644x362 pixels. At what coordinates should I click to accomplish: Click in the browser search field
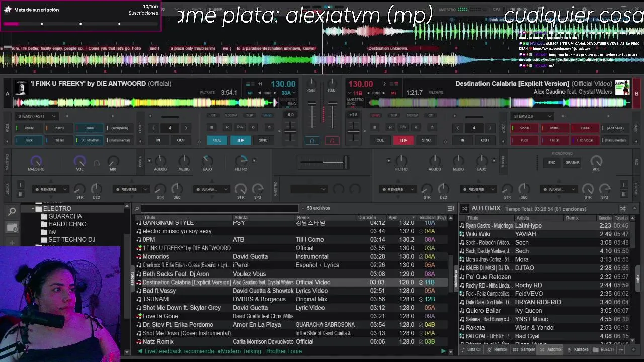pyautogui.click(x=220, y=208)
